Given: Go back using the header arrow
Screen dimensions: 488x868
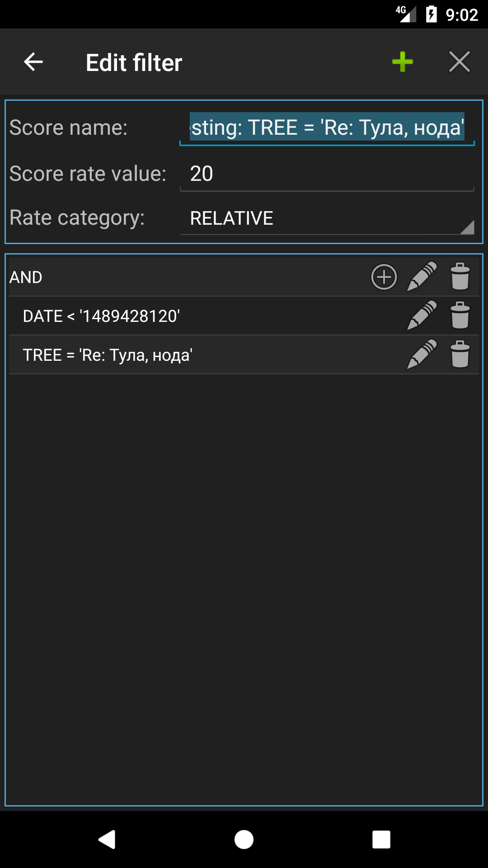Looking at the screenshot, I should 33,62.
